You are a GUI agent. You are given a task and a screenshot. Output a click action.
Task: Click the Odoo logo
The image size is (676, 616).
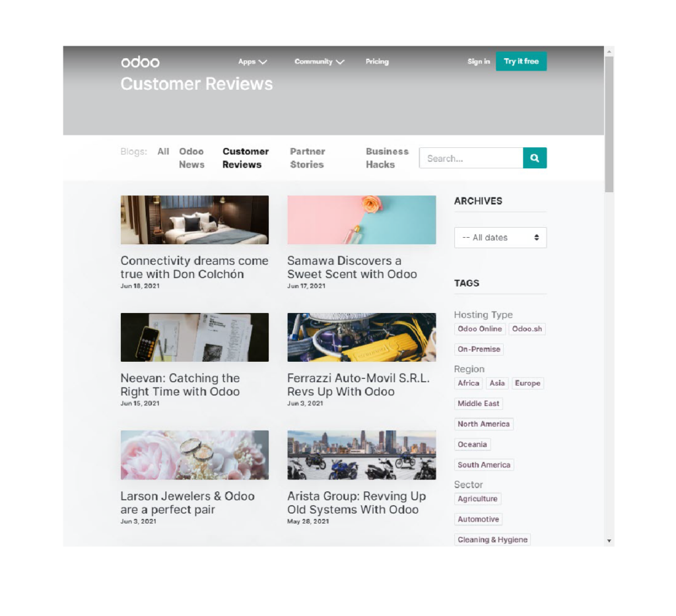[x=140, y=62]
